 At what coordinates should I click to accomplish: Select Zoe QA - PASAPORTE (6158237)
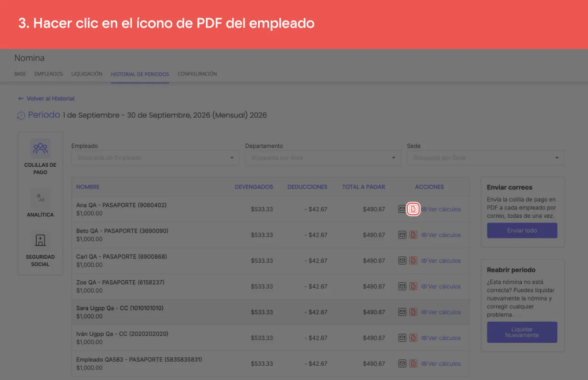(x=120, y=282)
